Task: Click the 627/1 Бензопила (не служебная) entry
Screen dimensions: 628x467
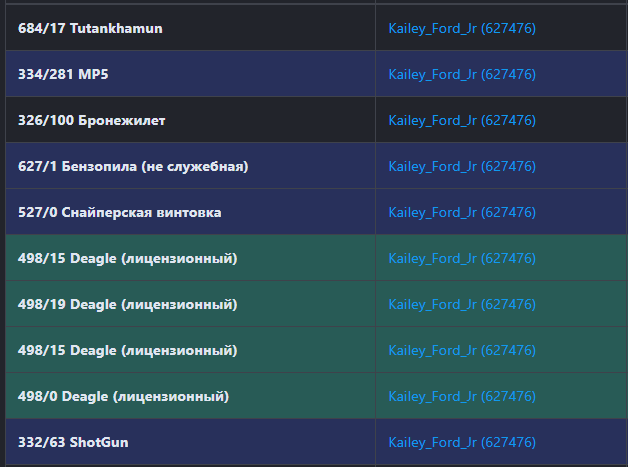Action: pos(133,167)
